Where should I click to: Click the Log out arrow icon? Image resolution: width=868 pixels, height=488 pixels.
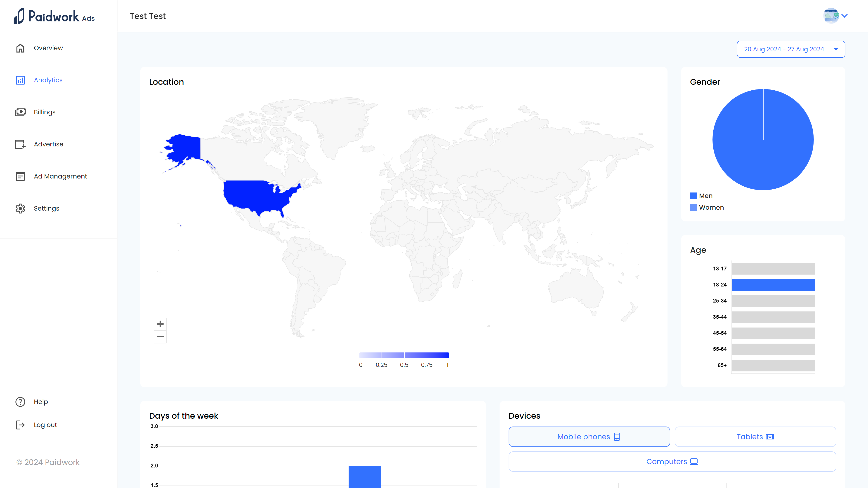coord(20,425)
